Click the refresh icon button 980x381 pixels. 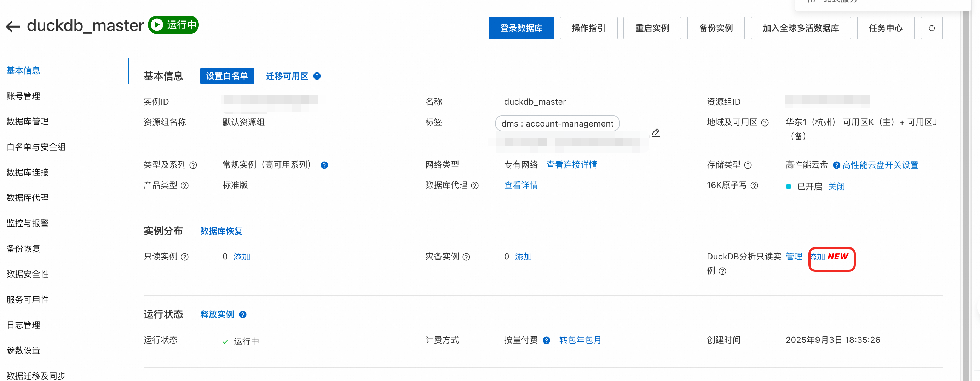tap(931, 28)
